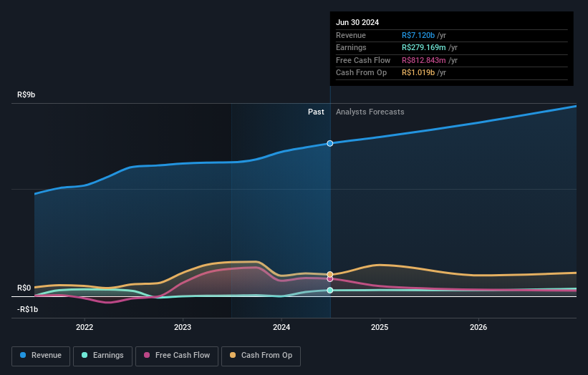This screenshot has width=588, height=375.
Task: Click the Jun 30 2024 tooltip date
Action: tap(357, 22)
